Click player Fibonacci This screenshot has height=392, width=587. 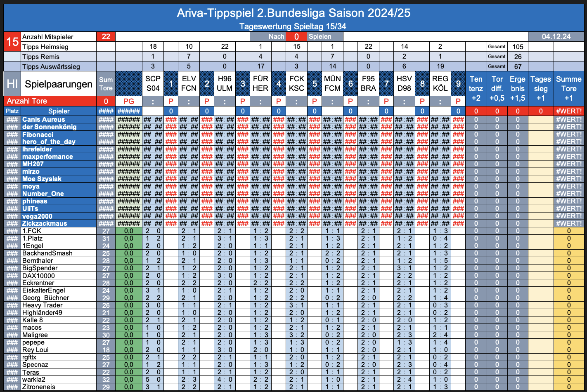38,135
